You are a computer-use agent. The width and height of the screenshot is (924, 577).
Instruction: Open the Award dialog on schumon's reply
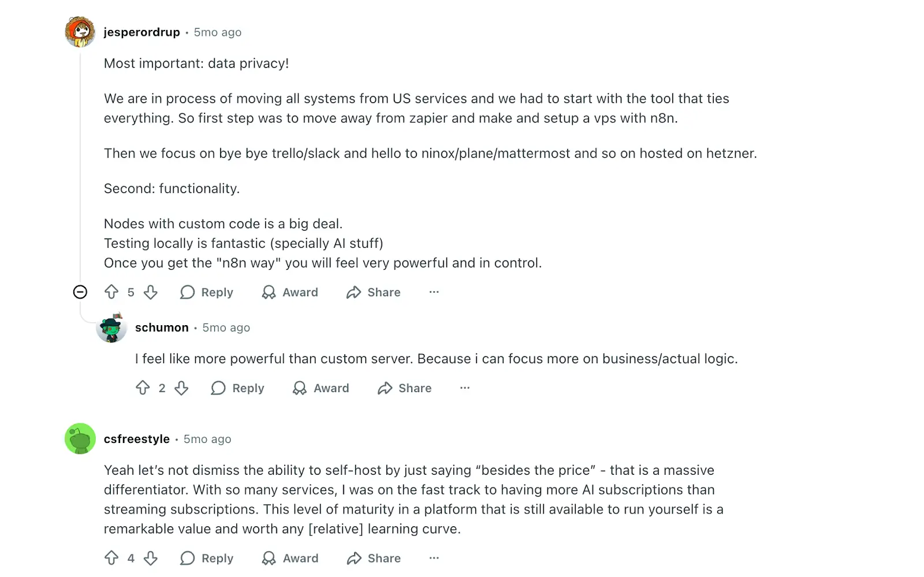click(321, 388)
